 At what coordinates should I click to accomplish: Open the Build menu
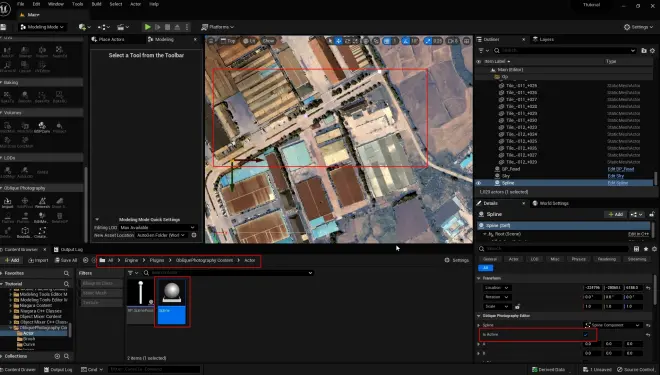point(96,4)
